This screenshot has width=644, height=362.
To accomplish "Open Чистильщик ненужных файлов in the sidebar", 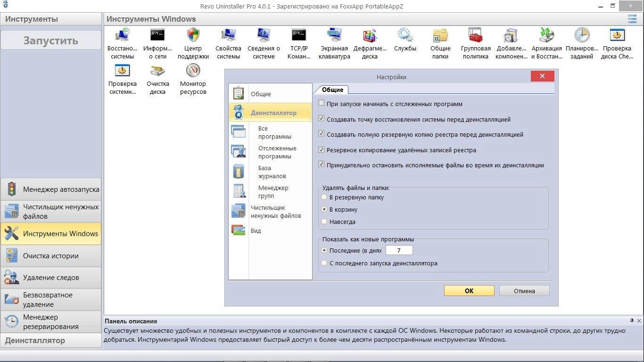I will (51, 212).
